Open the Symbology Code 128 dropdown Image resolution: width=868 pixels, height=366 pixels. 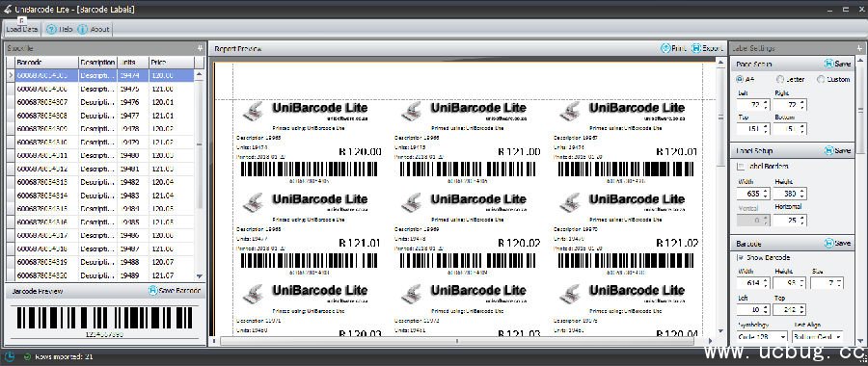pos(762,336)
